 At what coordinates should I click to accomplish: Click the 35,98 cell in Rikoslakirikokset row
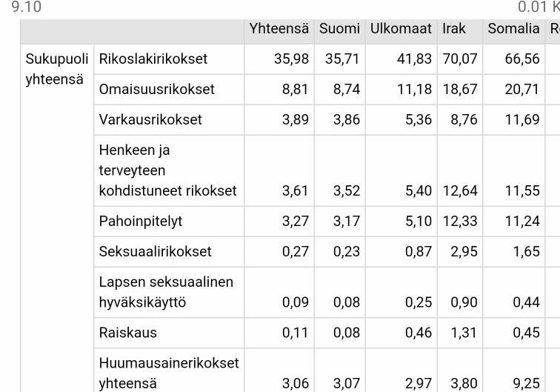point(291,59)
